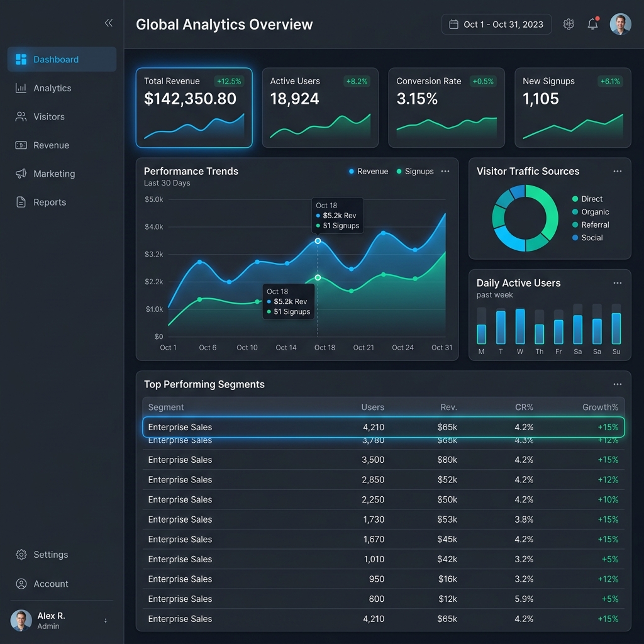Open the header settings gear icon
This screenshot has width=644, height=644.
[x=569, y=25]
